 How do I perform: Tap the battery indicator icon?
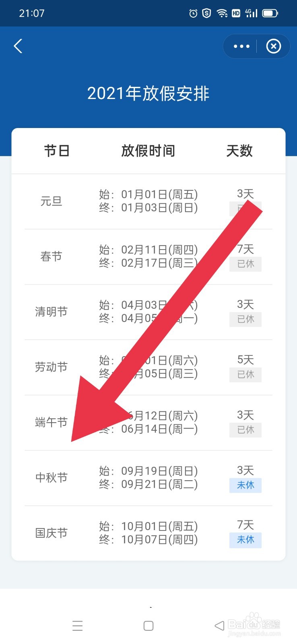point(270,13)
